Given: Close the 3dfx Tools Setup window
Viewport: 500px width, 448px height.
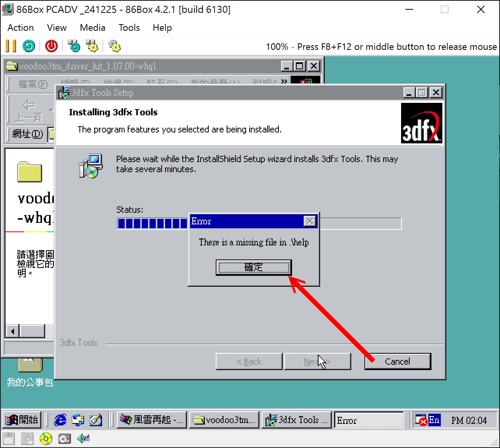Looking at the screenshot, I should pyautogui.click(x=436, y=93).
